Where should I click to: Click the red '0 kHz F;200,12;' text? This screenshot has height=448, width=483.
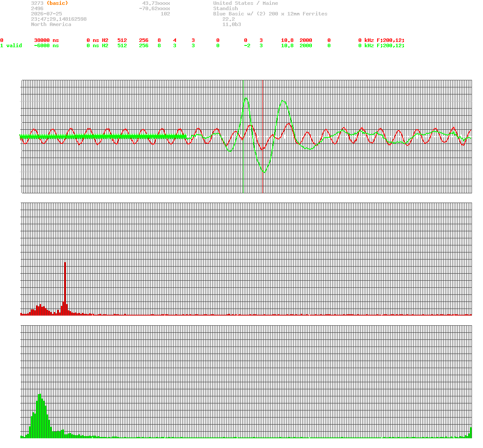pyautogui.click(x=382, y=40)
